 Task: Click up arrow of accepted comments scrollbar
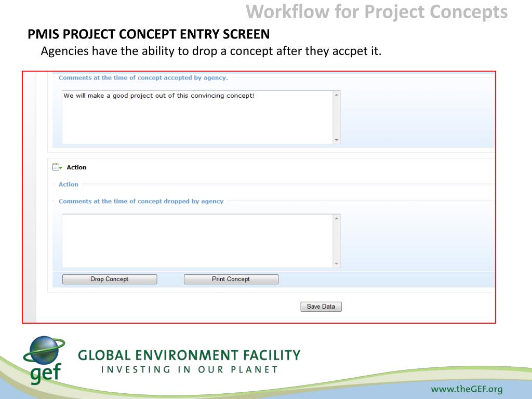tap(337, 95)
